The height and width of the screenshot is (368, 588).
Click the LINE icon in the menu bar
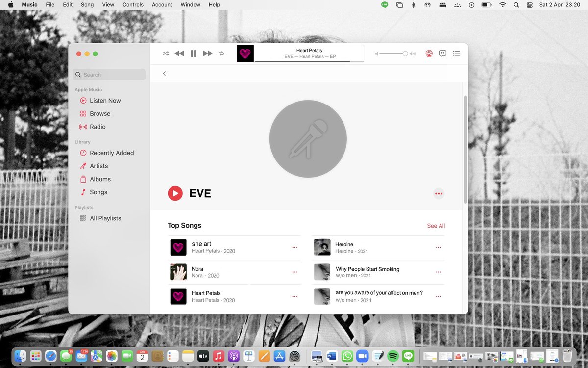point(385,5)
